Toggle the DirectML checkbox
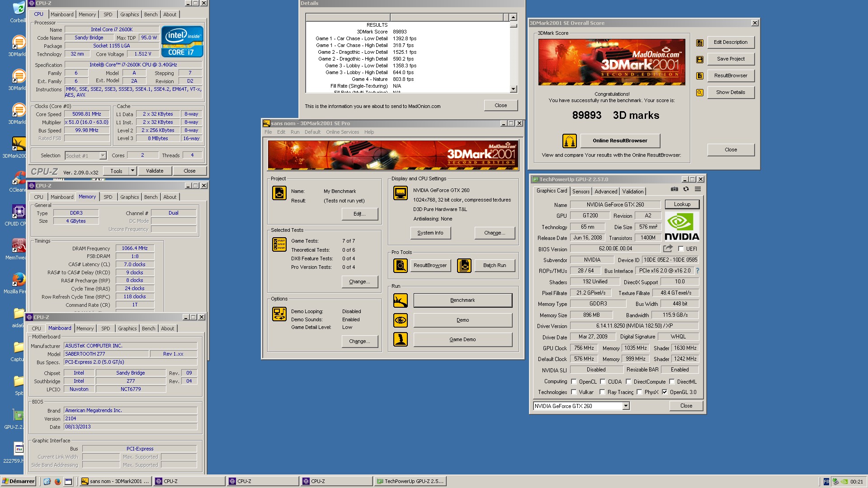This screenshot has height=488, width=868. [x=672, y=382]
